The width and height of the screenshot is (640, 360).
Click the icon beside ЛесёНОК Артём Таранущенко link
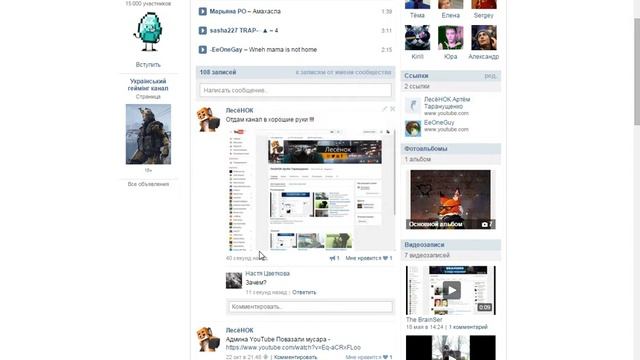click(413, 105)
